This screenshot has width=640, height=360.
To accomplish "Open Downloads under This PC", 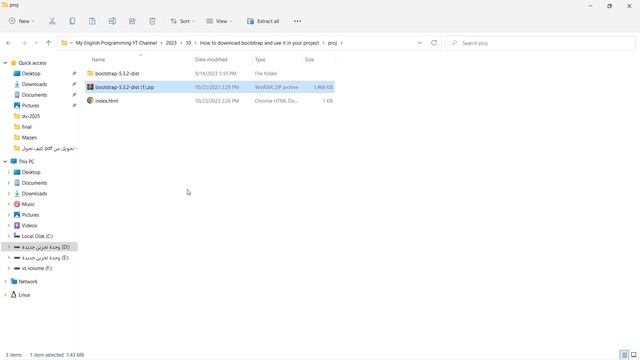I will tap(34, 193).
